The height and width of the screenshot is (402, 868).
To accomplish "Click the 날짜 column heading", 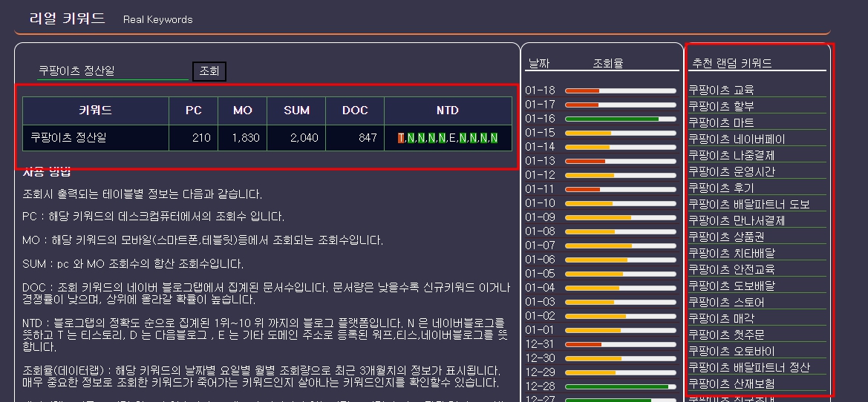I will tap(538, 63).
